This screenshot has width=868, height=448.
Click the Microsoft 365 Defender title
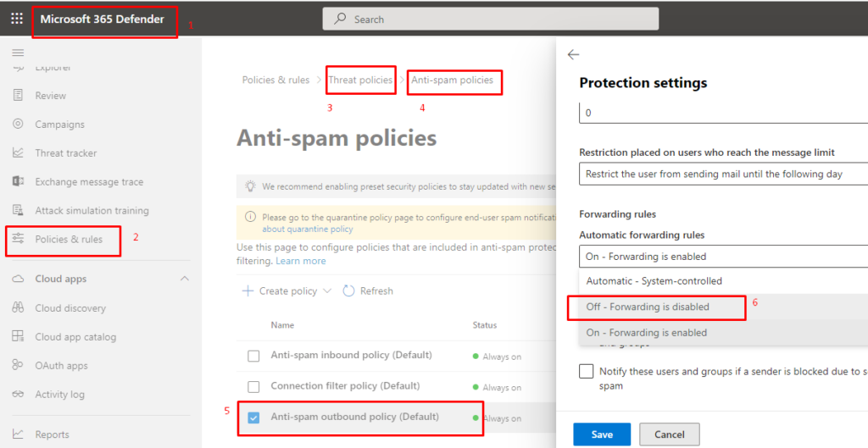[103, 19]
